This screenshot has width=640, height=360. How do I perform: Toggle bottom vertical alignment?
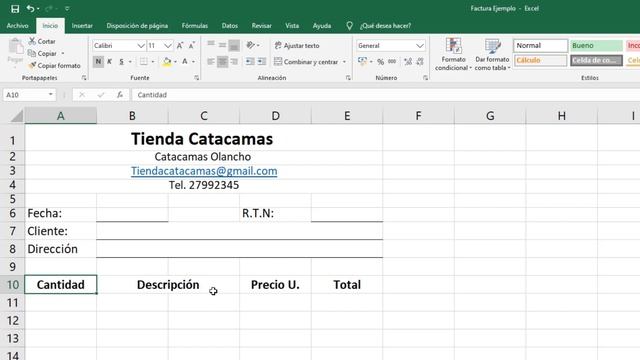234,45
